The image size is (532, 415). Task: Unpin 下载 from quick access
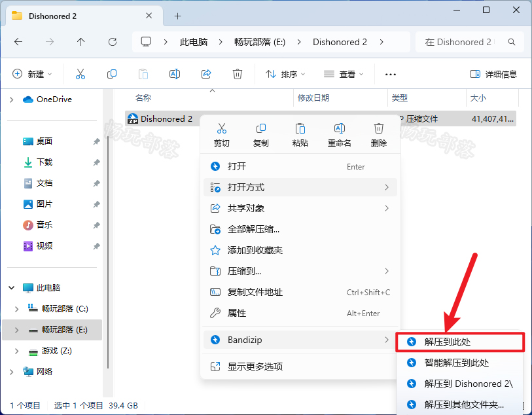(x=96, y=162)
